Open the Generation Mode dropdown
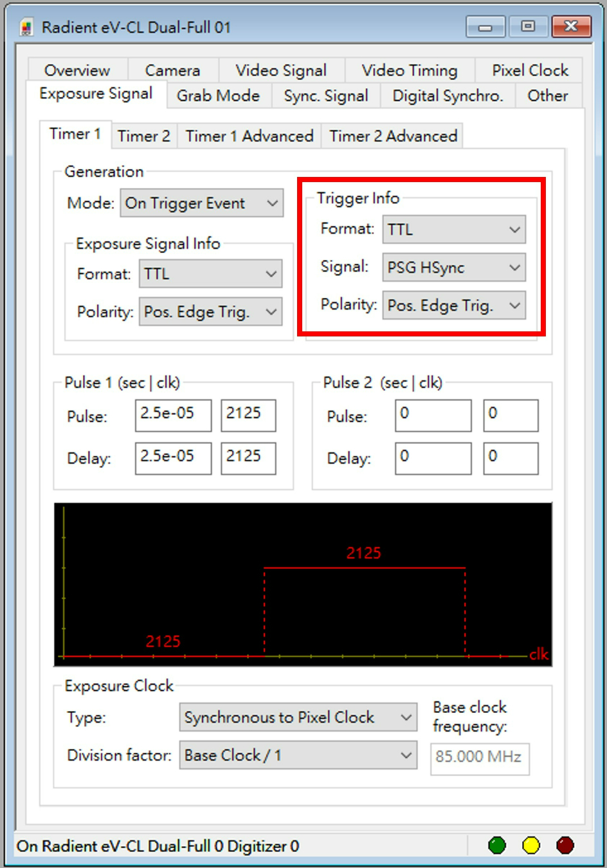Image resolution: width=607 pixels, height=868 pixels. point(202,203)
